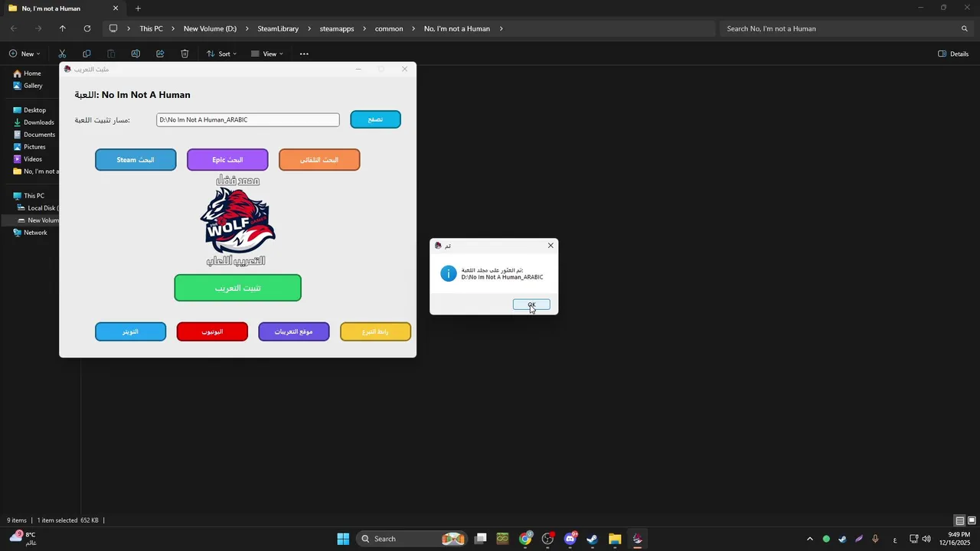980x551 pixels.
Task: Click the Search No, I'm not a Human box
Action: pos(845,28)
